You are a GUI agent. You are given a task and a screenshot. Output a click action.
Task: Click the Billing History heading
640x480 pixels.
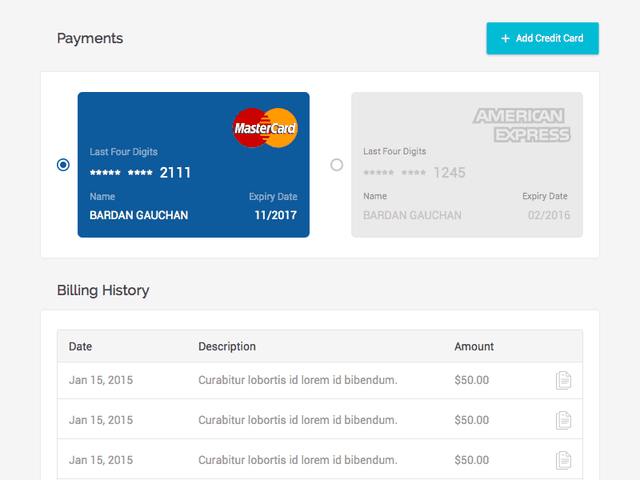tap(103, 291)
